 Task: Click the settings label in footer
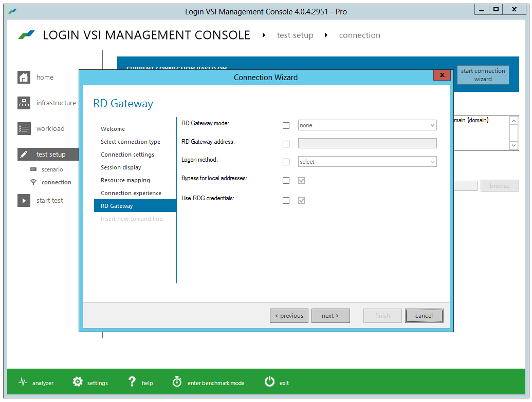click(x=97, y=383)
